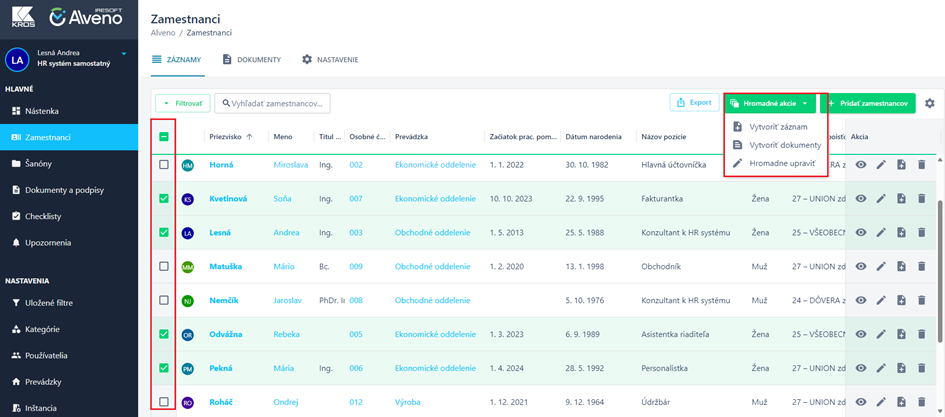Click the edit pencil icon for Kvetinová row
The image size is (945, 417).
point(881,199)
